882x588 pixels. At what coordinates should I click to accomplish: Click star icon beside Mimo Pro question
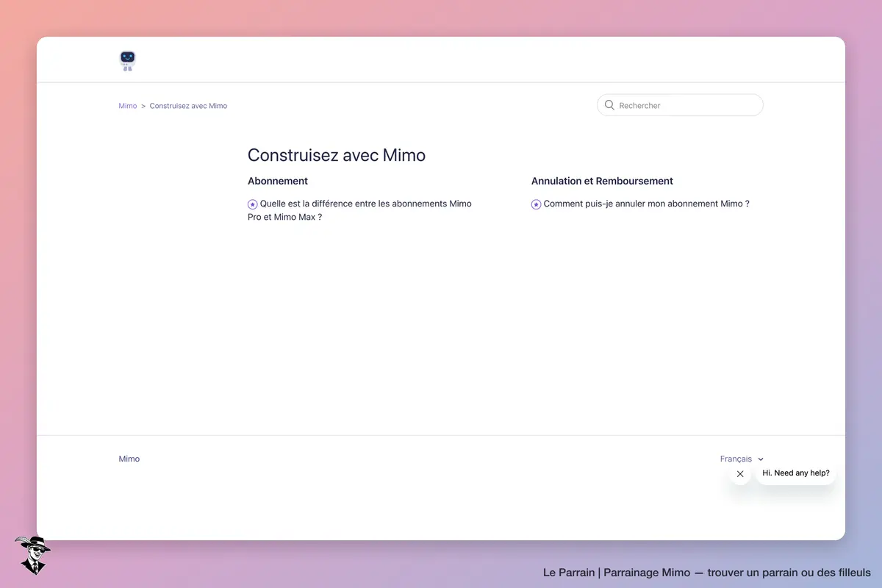[x=253, y=204]
